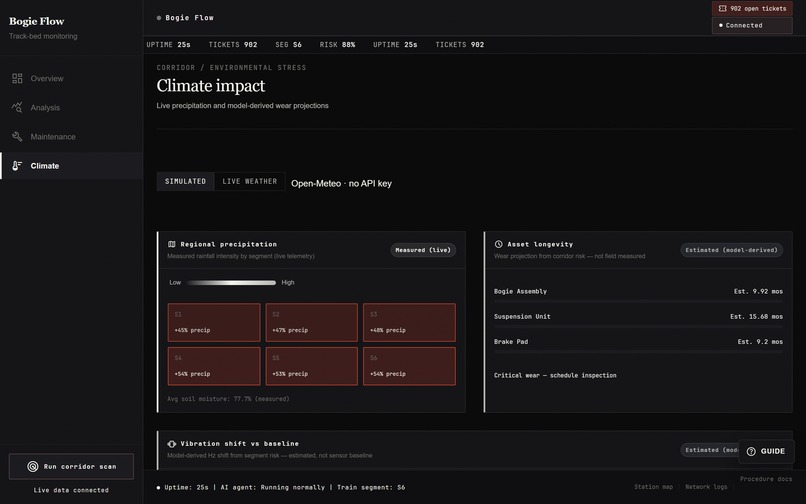Click the first TICKETS 902 ticker entry
The image size is (806, 504).
(233, 45)
